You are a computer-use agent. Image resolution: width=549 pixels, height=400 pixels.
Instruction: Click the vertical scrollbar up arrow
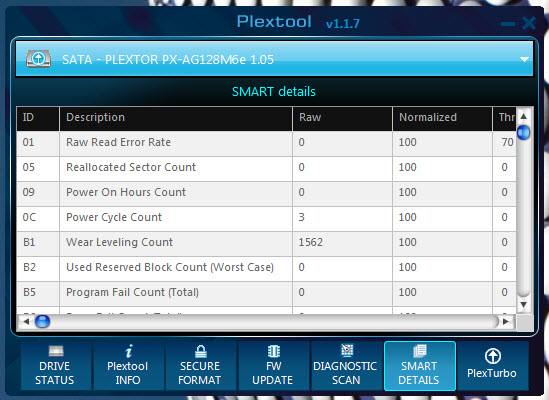point(523,116)
